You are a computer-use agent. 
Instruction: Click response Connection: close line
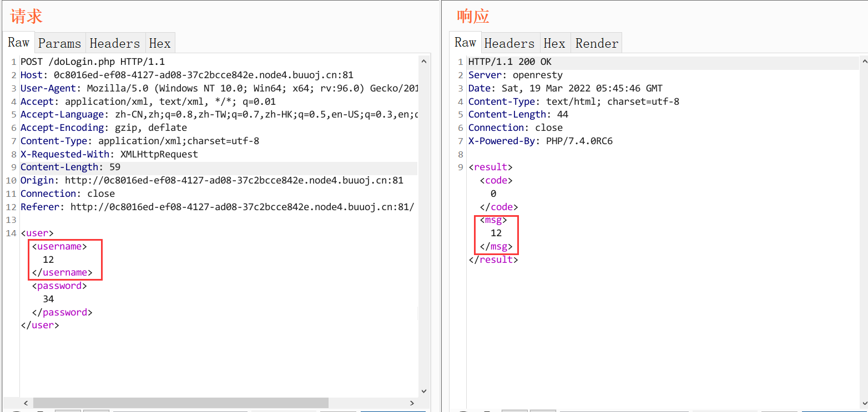coord(516,128)
